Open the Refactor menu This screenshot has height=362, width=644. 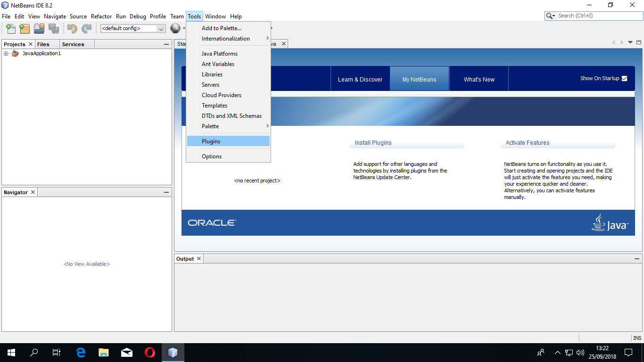pos(101,16)
